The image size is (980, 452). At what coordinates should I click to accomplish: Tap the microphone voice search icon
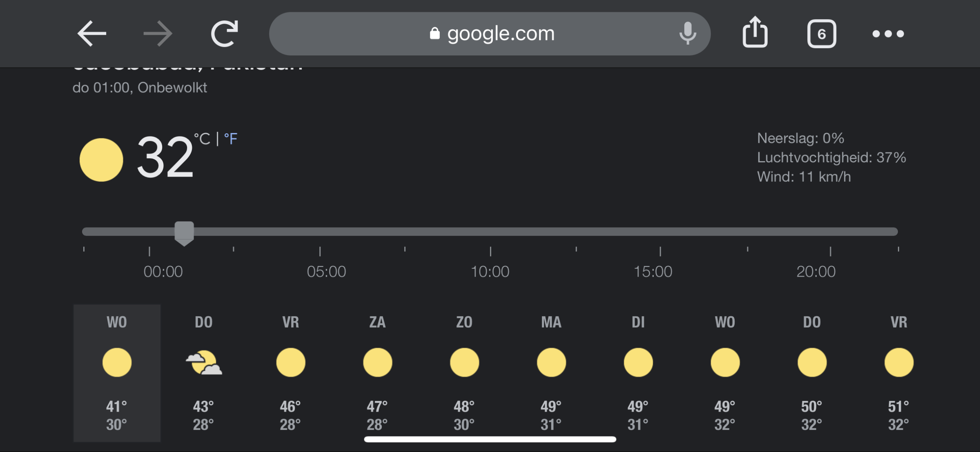point(688,33)
